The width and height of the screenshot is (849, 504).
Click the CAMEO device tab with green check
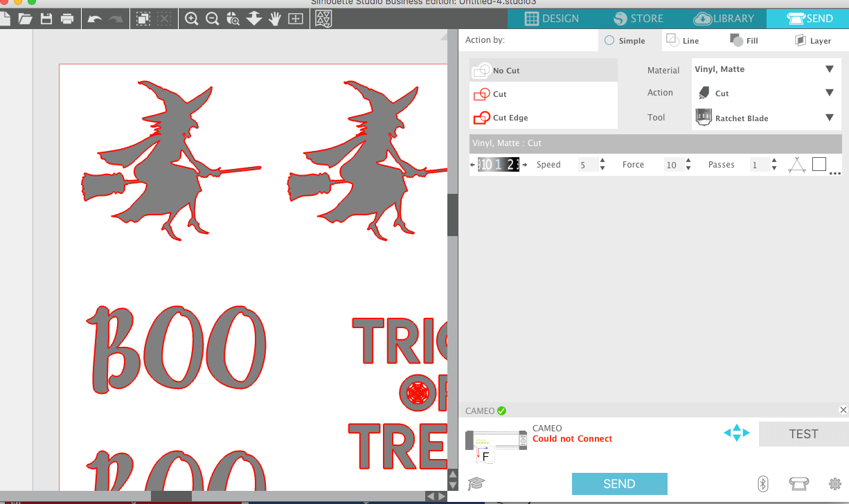(485, 411)
